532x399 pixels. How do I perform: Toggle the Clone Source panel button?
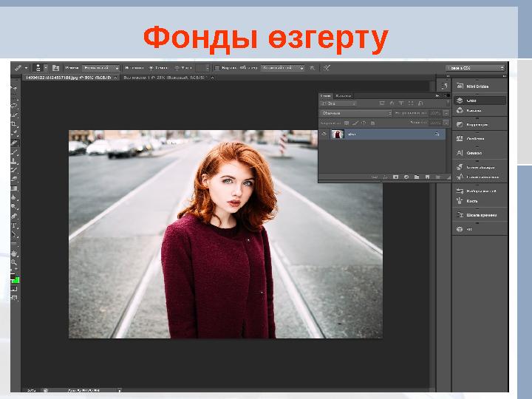point(55,68)
